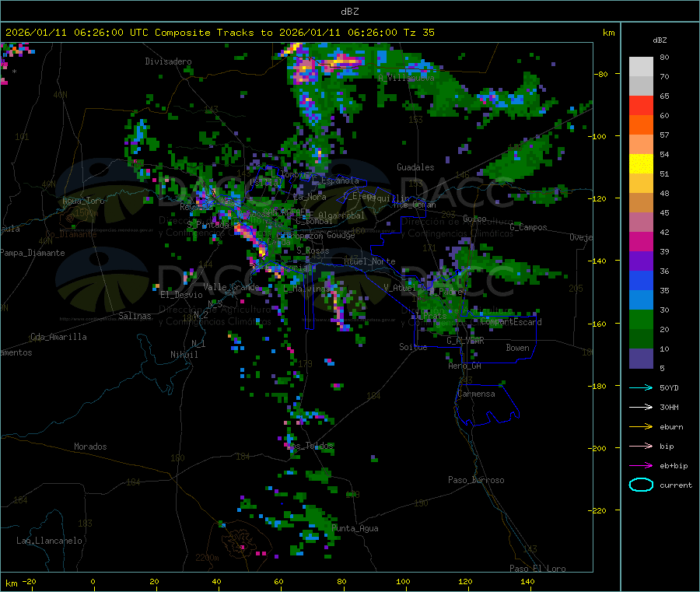Click the 'Agua_Toro' map label
Screen dimensions: 700x592
[83, 201]
